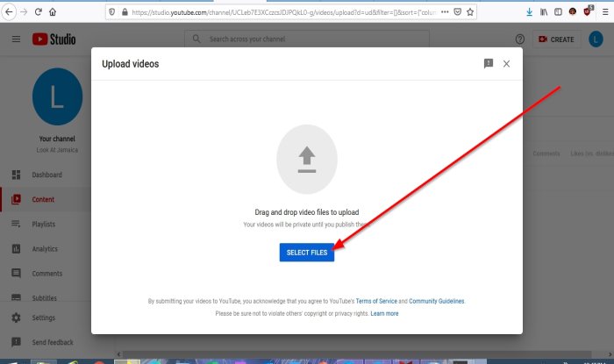The width and height of the screenshot is (614, 364).
Task: Open the large channel L avatar
Action: [x=57, y=96]
